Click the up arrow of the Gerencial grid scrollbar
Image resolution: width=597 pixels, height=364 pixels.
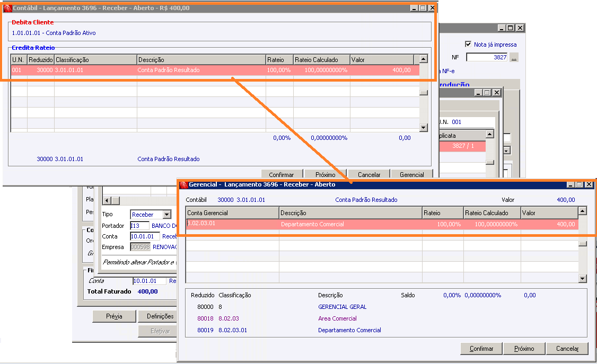(x=583, y=211)
